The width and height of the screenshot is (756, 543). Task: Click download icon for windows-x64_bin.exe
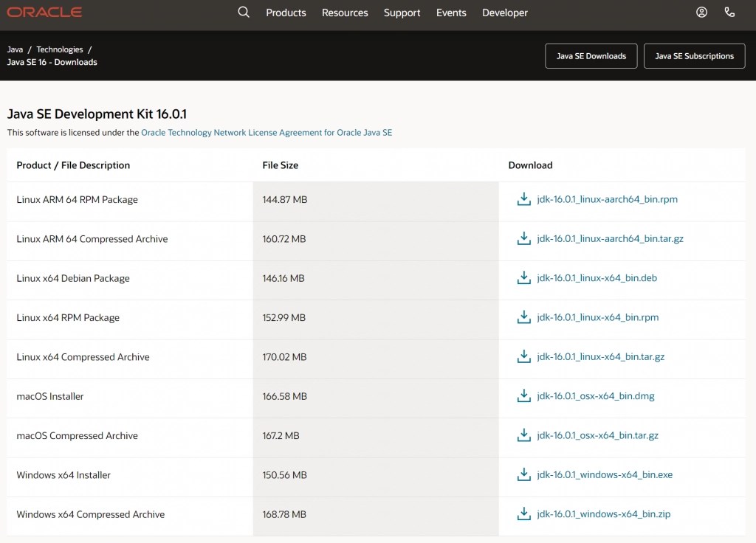(523, 474)
